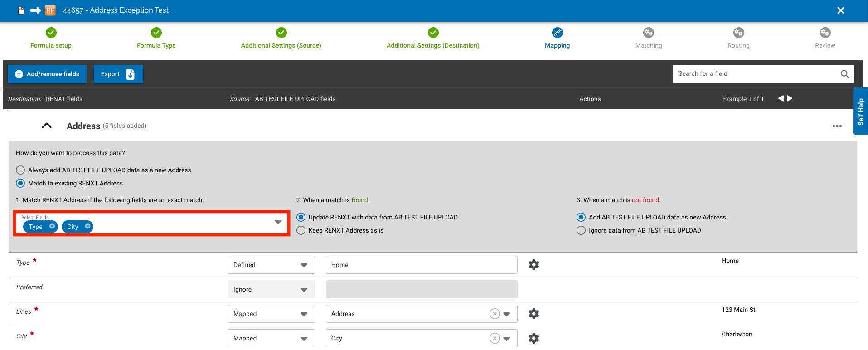Image resolution: width=868 pixels, height=350 pixels.
Task: Open gear settings for the Lines row
Action: point(533,314)
